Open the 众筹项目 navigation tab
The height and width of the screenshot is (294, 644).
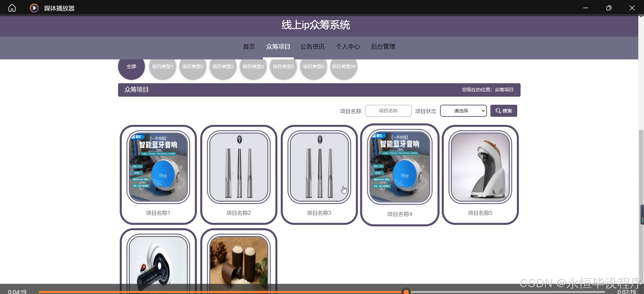pyautogui.click(x=278, y=47)
